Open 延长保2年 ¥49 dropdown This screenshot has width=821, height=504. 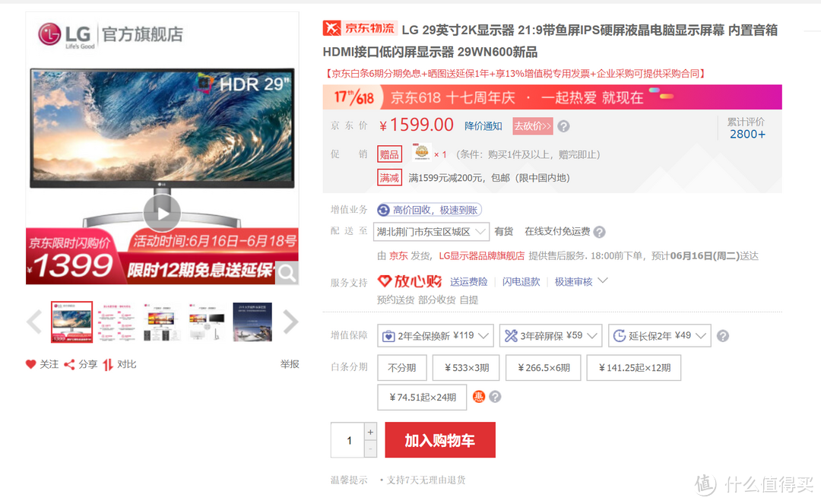coord(660,335)
